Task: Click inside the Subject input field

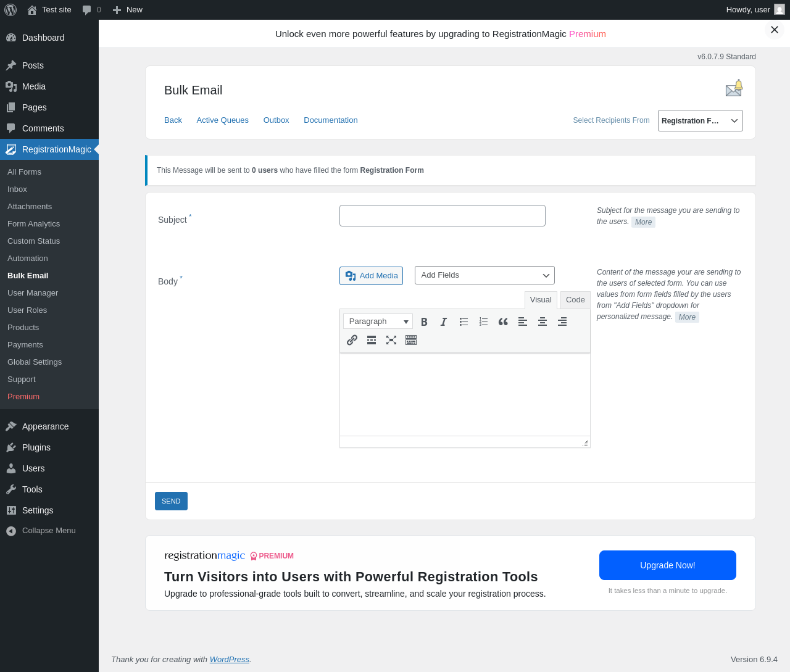Action: click(443, 216)
